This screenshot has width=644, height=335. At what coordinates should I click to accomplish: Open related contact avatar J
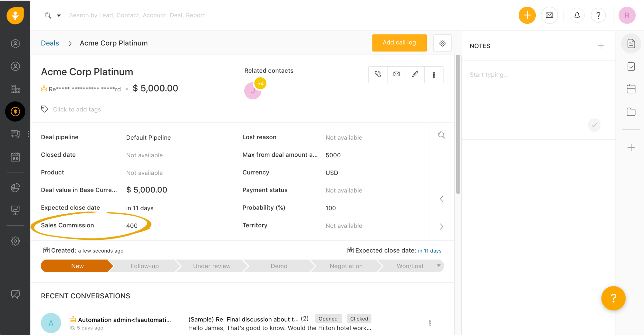tap(253, 91)
